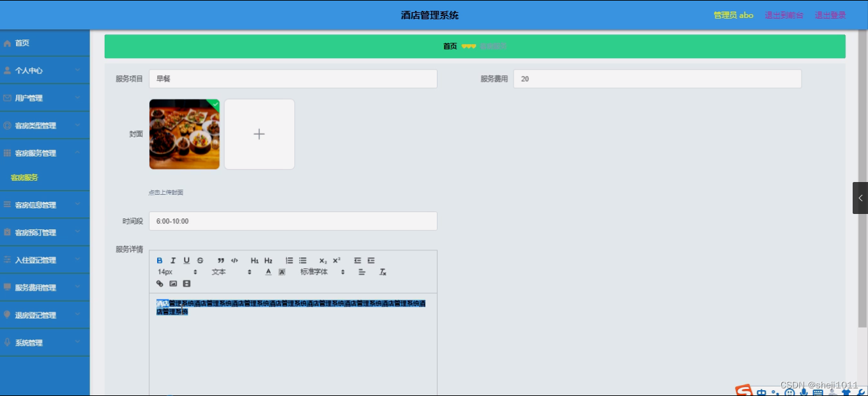Click the 首页 breadcrumb link
Viewport: 868px width, 396px height.
tap(450, 46)
